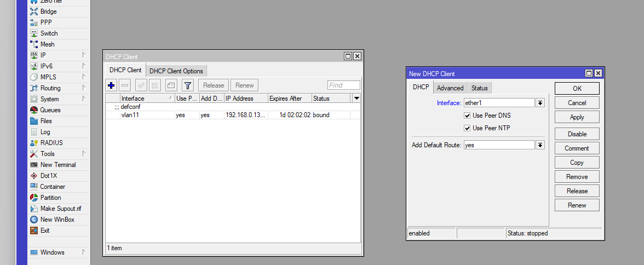The width and height of the screenshot is (644, 265).
Task: Click the Exit icon
Action: (x=34, y=231)
